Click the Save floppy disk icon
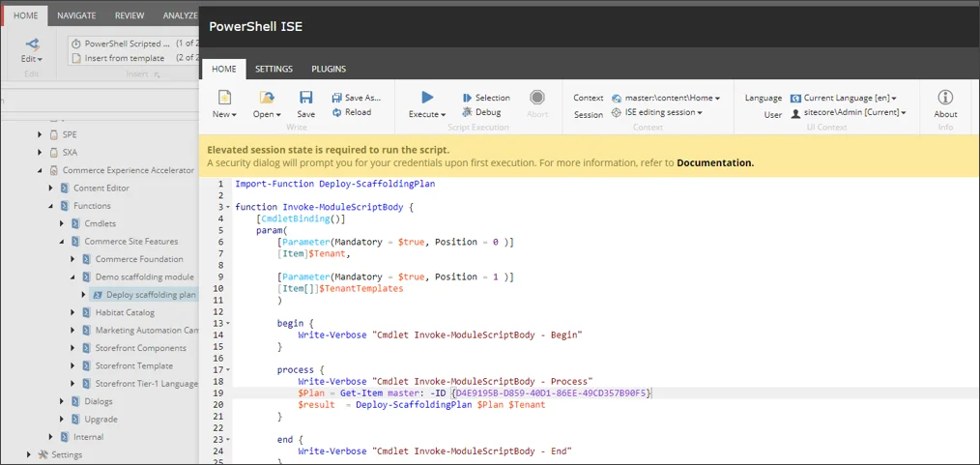 point(305,98)
